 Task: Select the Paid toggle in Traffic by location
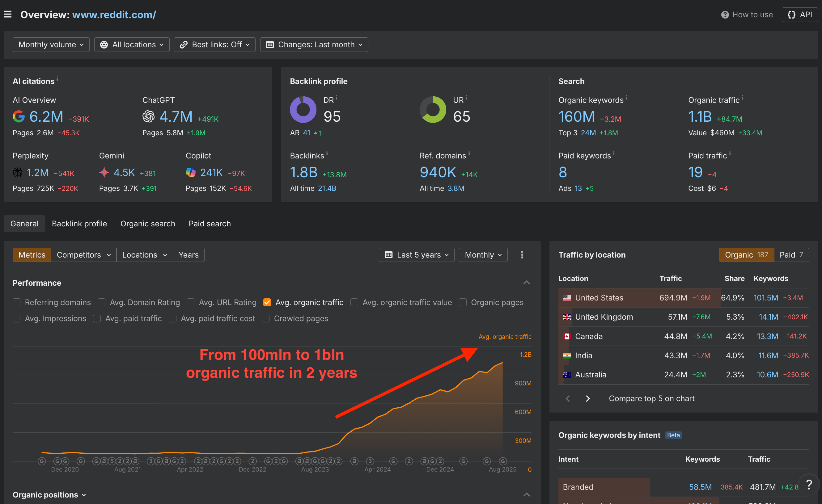click(x=791, y=255)
